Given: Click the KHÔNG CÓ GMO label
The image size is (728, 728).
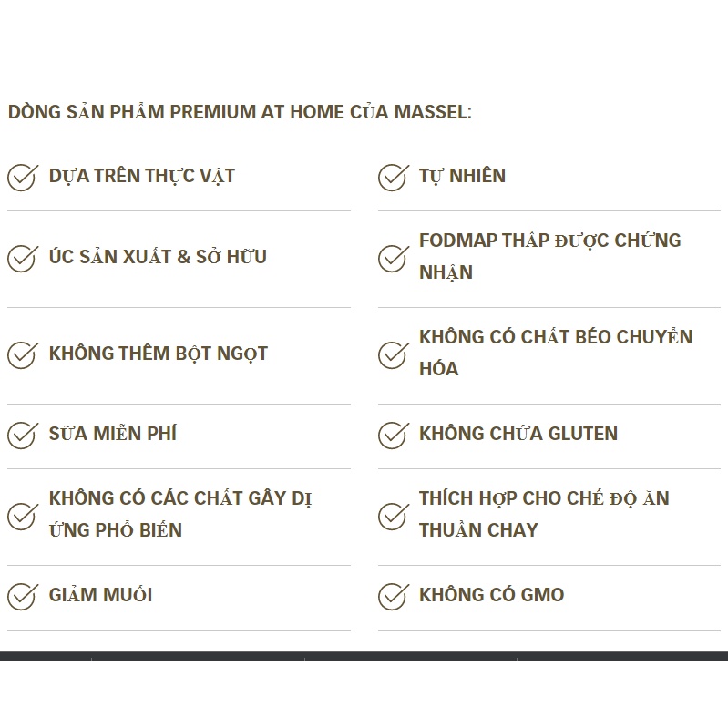Looking at the screenshot, I should point(492,595).
